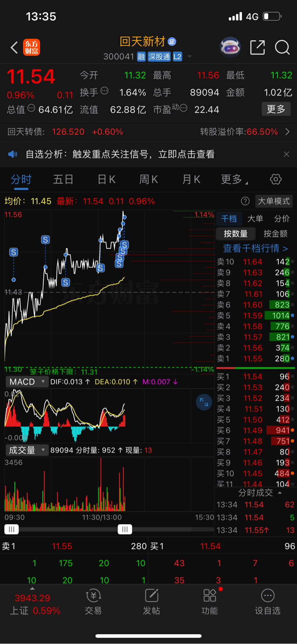Tap info icon next to 总值
297x644 pixels.
pos(31,108)
